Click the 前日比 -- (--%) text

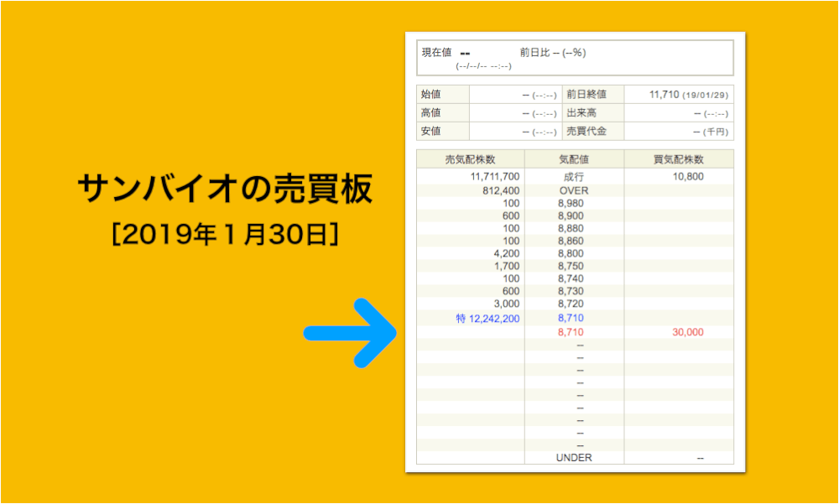coord(553,53)
